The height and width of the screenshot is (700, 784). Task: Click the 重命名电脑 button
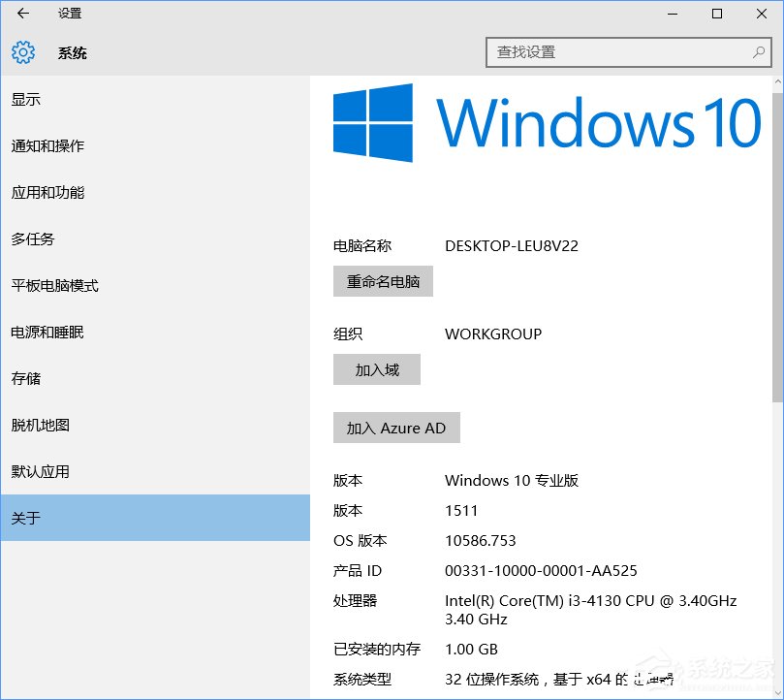pyautogui.click(x=382, y=281)
